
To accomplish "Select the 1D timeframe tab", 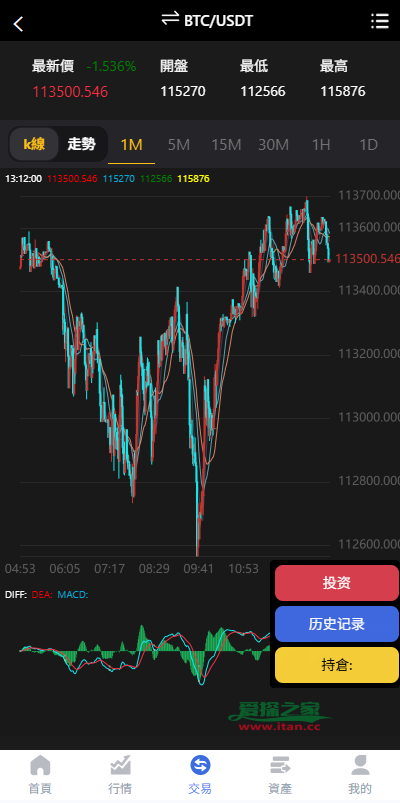I will coord(368,145).
